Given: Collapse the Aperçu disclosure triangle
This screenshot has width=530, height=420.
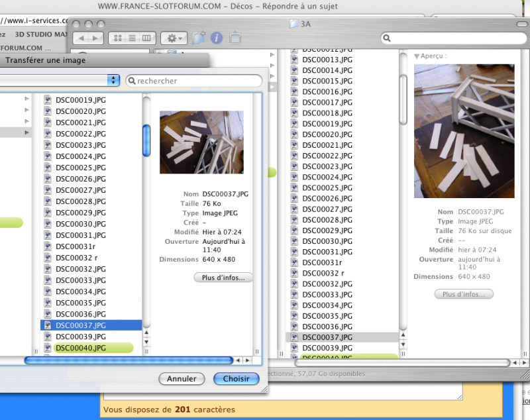Looking at the screenshot, I should pos(417,56).
